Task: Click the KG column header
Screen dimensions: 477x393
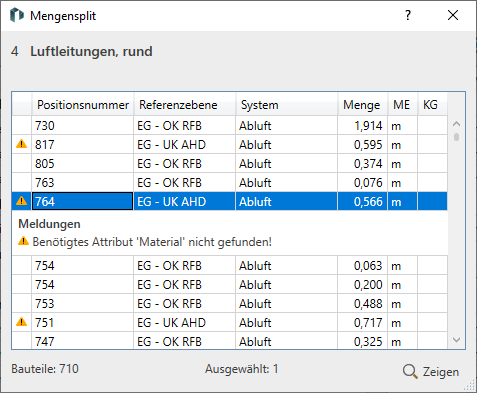Action: (x=432, y=105)
